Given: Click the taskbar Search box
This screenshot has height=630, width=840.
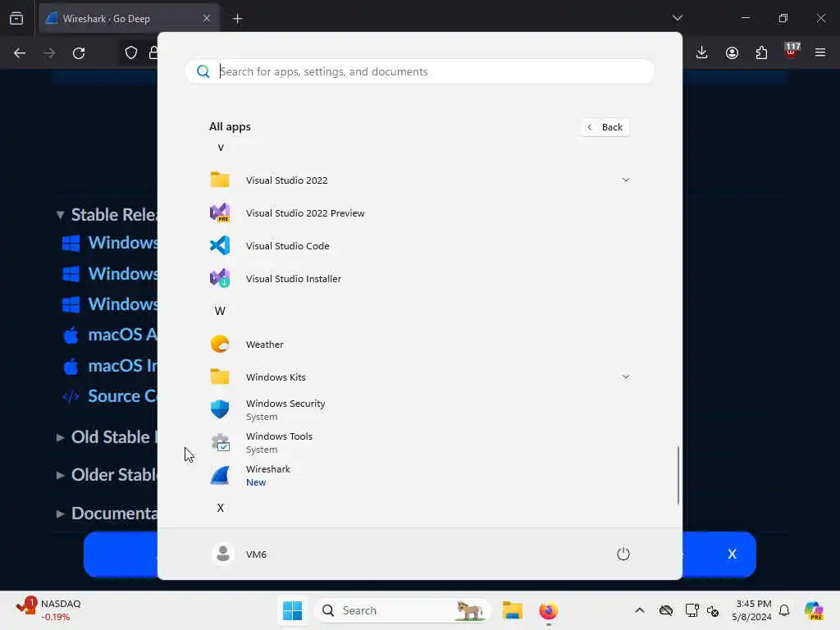Looking at the screenshot, I should (x=402, y=610).
